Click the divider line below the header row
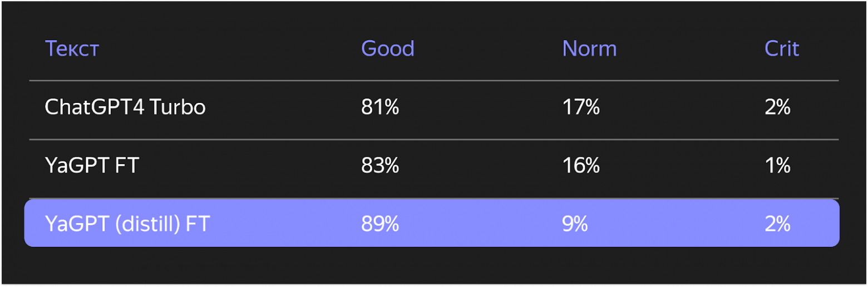Image resolution: width=868 pixels, height=287 pixels. [x=434, y=81]
